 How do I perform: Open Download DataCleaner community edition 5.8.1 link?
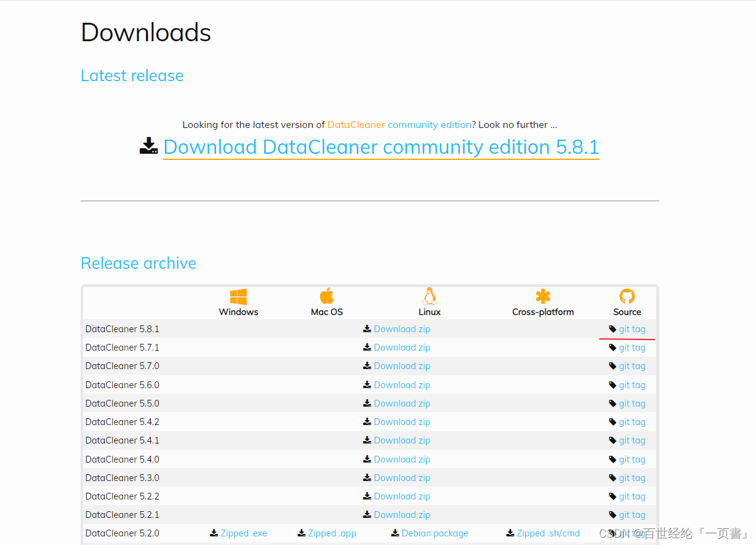point(381,147)
